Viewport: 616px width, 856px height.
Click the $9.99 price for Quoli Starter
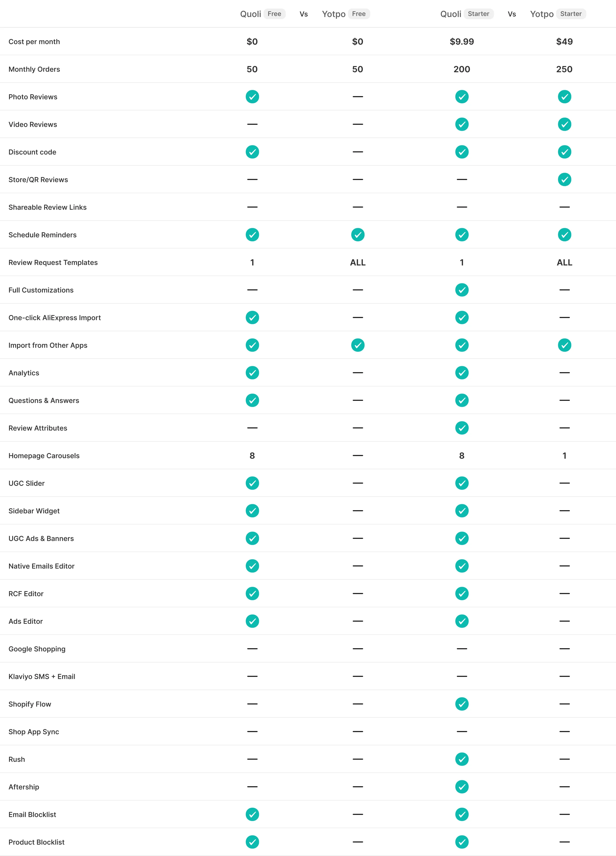462,41
